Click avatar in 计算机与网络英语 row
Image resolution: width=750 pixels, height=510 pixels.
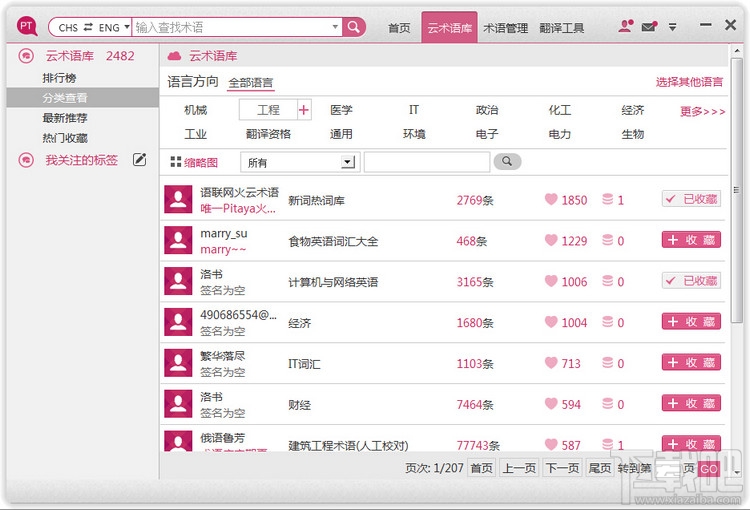tap(178, 281)
